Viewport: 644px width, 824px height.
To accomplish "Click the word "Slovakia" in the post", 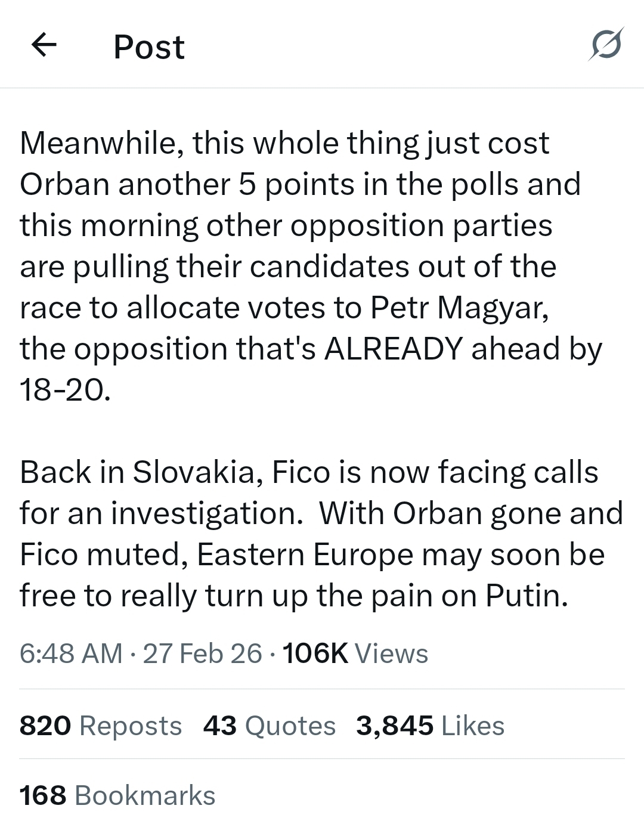I will tap(194, 473).
